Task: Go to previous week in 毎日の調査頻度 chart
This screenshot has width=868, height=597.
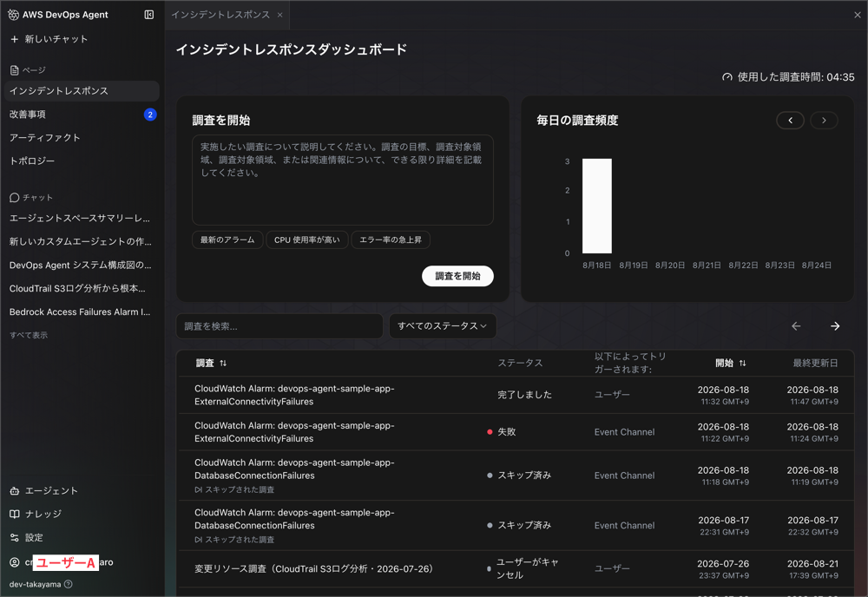Action: click(790, 120)
